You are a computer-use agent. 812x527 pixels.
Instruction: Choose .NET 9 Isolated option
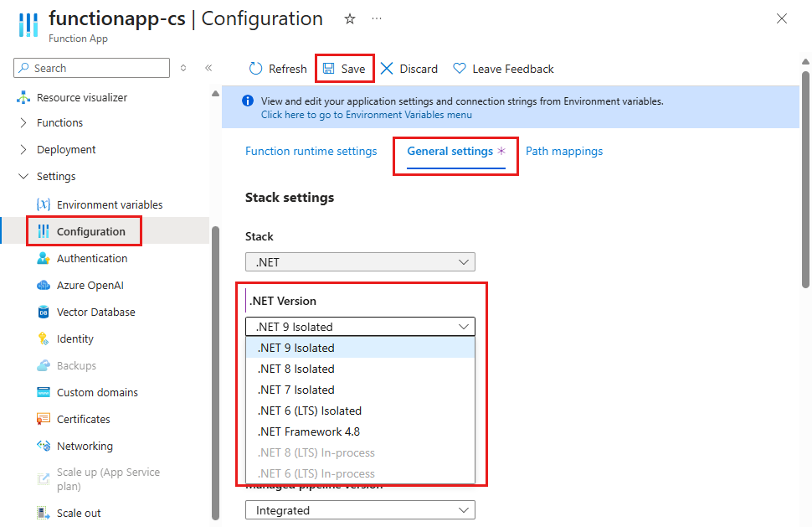pyautogui.click(x=360, y=348)
